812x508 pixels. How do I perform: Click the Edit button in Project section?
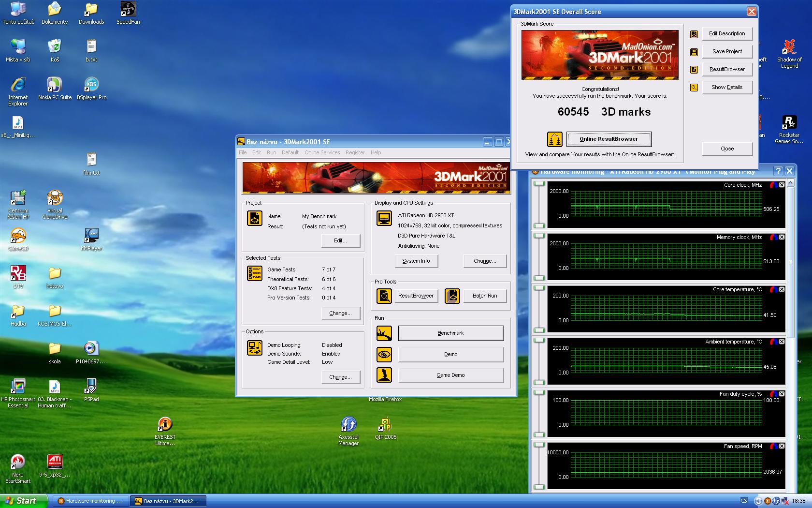[x=340, y=241]
